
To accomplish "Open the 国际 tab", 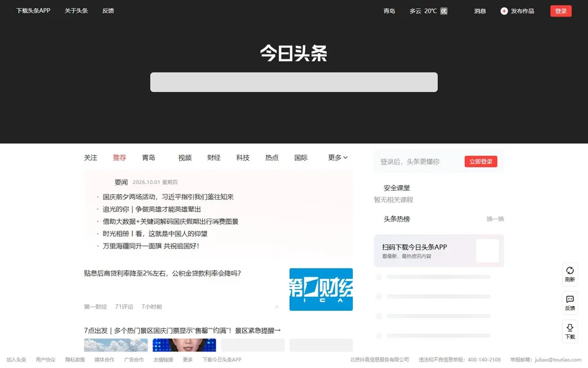I will tap(301, 158).
